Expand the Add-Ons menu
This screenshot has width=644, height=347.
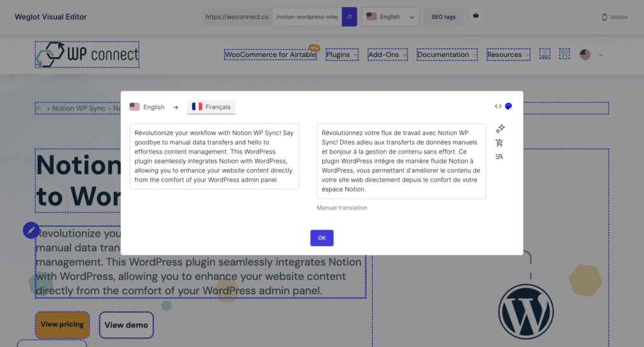(x=387, y=55)
